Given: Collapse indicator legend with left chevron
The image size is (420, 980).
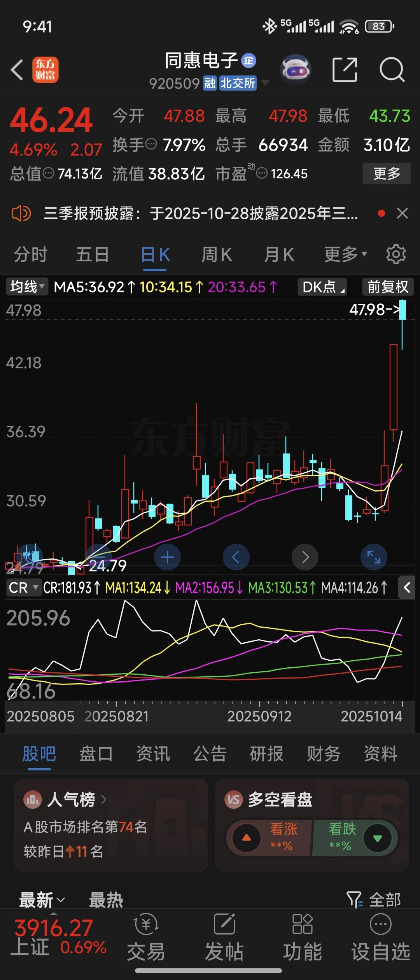Looking at the screenshot, I should (x=407, y=588).
